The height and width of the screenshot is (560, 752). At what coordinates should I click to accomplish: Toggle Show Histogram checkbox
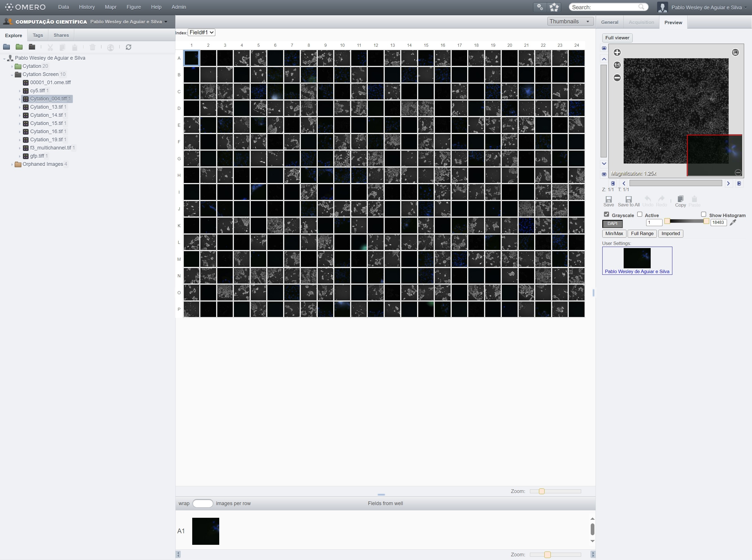coord(704,213)
